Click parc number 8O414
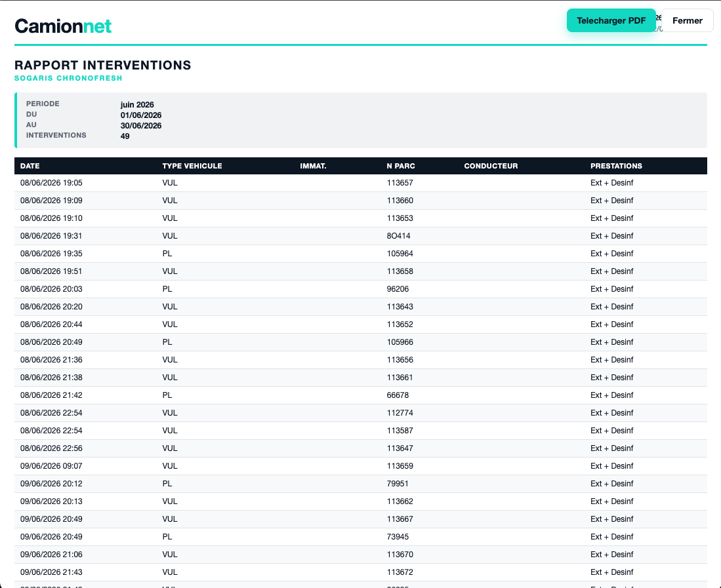The width and height of the screenshot is (721, 588). [399, 236]
